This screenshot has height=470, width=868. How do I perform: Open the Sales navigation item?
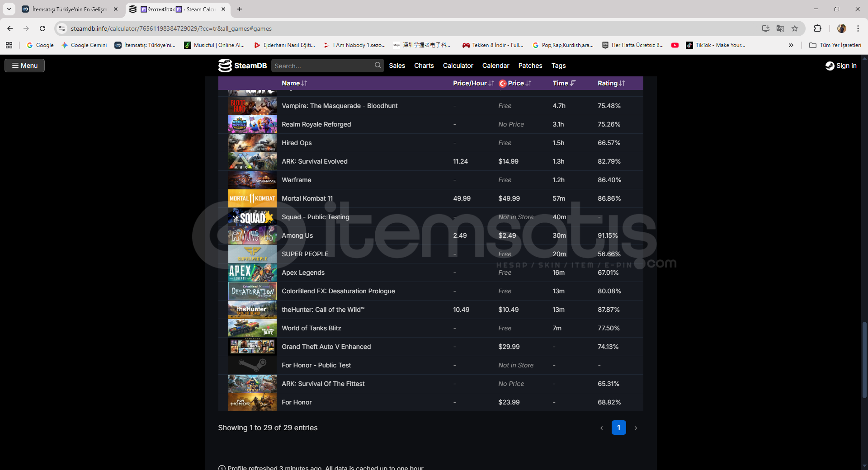point(396,66)
